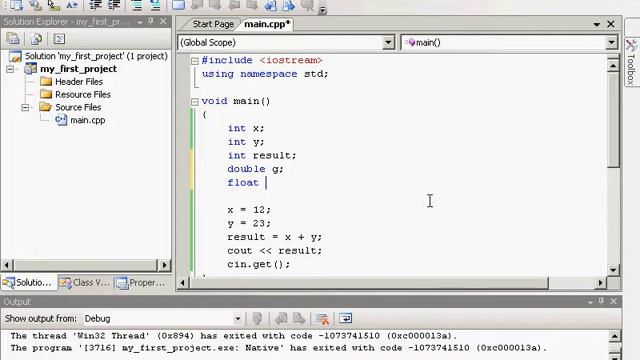The image size is (640, 360).
Task: Select the Header Files folder
Action: [79, 82]
